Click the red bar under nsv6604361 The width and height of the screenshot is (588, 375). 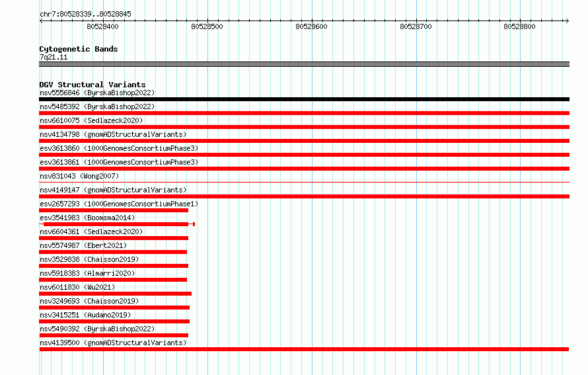[x=114, y=238]
